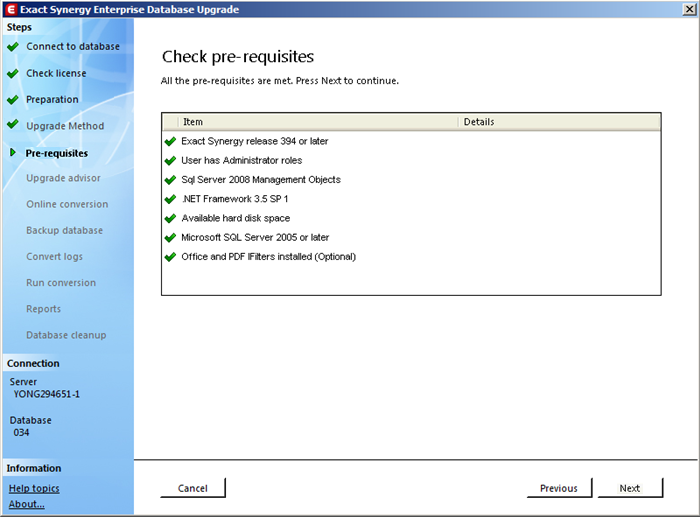This screenshot has width=700, height=517.
Task: Click checkmark icon for .NET Framework 3.5 SP 1
Action: [x=170, y=199]
